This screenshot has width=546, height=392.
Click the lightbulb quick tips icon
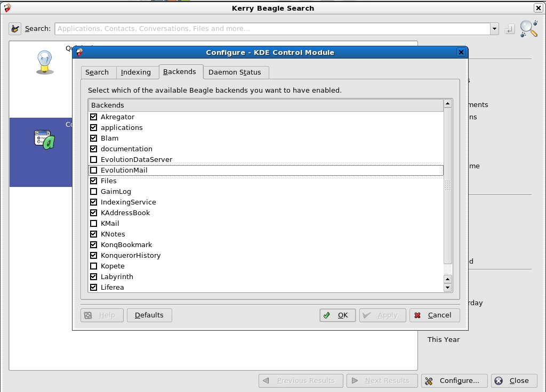45,62
